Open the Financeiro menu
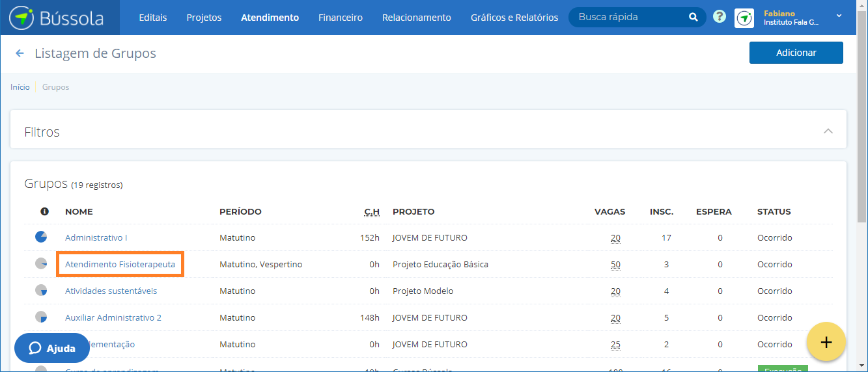The height and width of the screenshot is (372, 868). tap(340, 18)
